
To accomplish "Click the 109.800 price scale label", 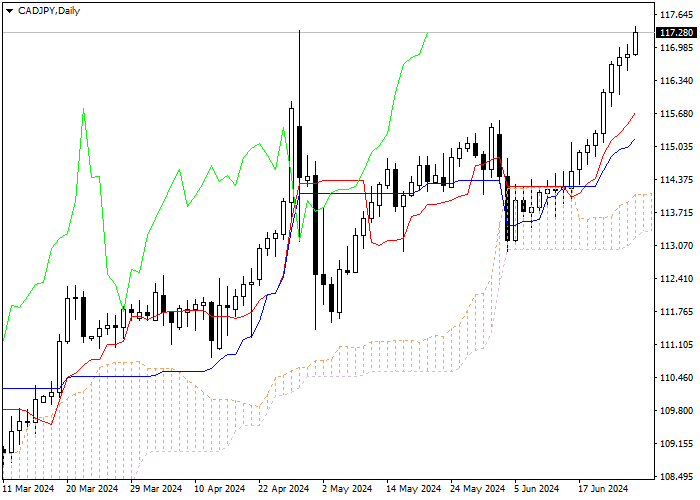I will click(676, 411).
